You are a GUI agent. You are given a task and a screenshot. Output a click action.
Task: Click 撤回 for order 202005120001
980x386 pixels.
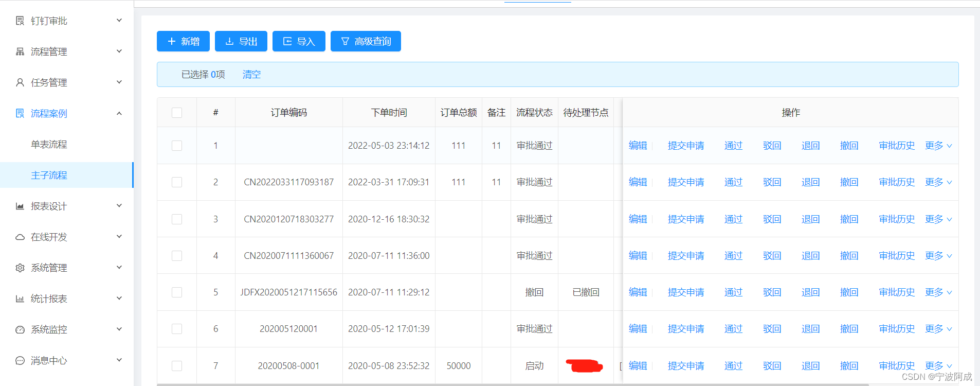pos(849,329)
